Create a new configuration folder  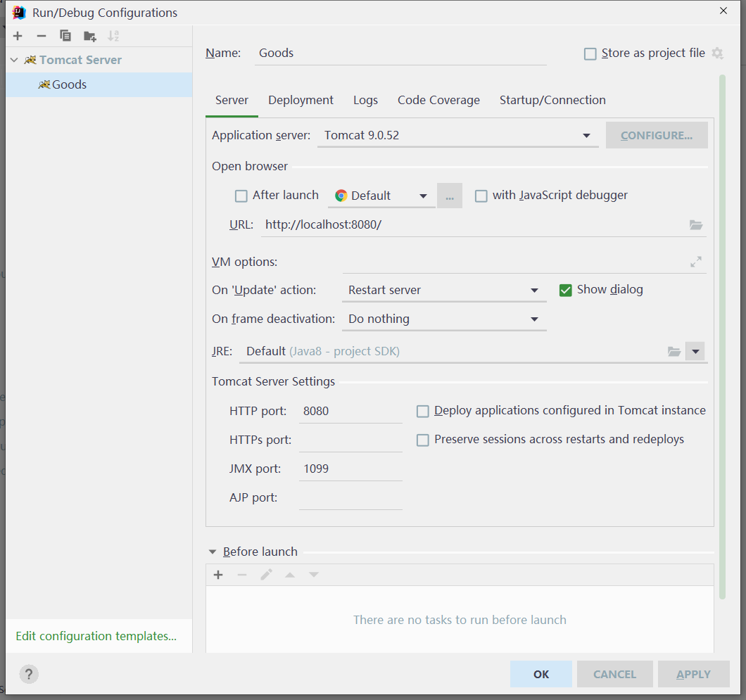pos(89,36)
